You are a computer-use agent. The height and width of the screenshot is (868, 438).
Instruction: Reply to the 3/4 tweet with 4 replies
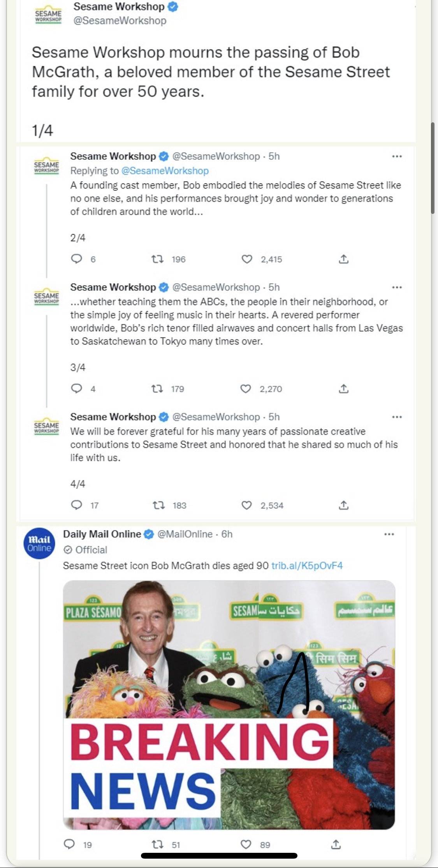[x=77, y=388]
